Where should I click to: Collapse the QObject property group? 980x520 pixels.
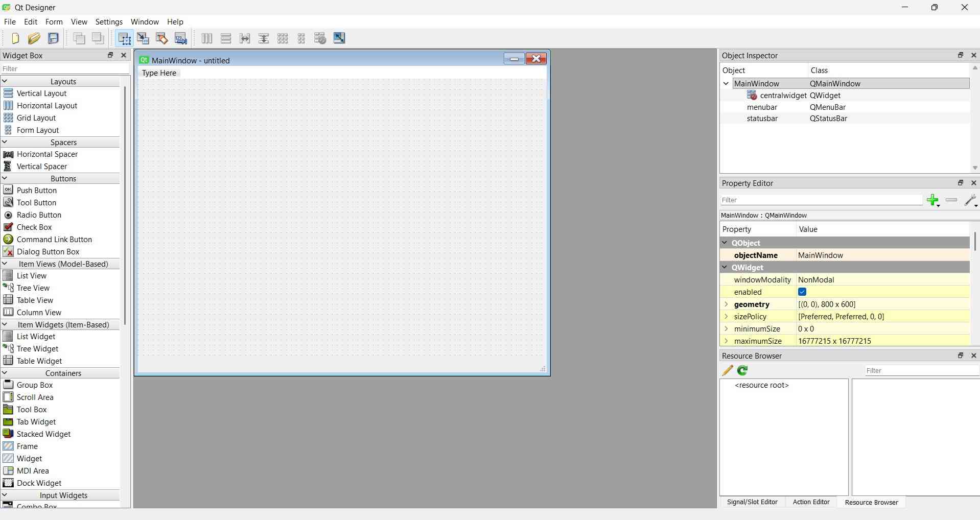click(725, 243)
